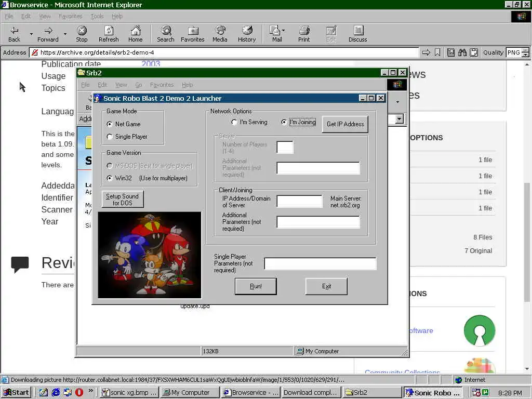
Task: Click the Go arrow beside address bar
Action: (426, 52)
